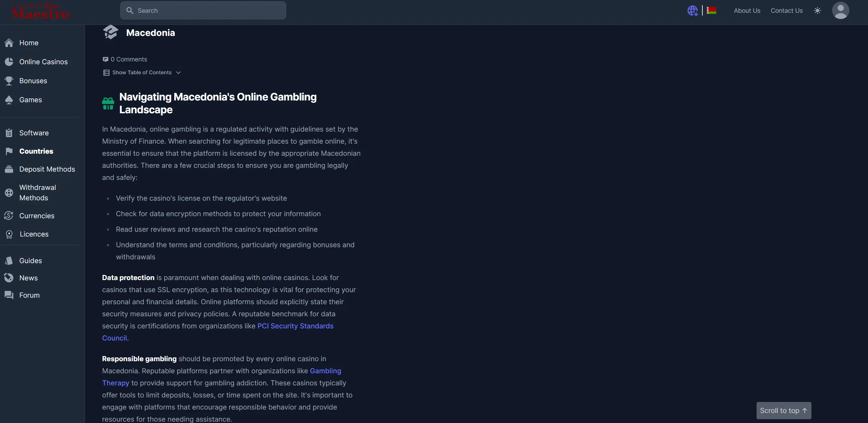Open the Contact Us link

[x=787, y=11]
